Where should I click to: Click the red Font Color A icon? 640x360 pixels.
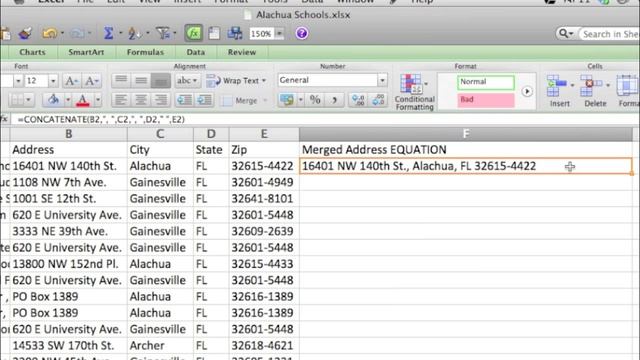pos(83,100)
